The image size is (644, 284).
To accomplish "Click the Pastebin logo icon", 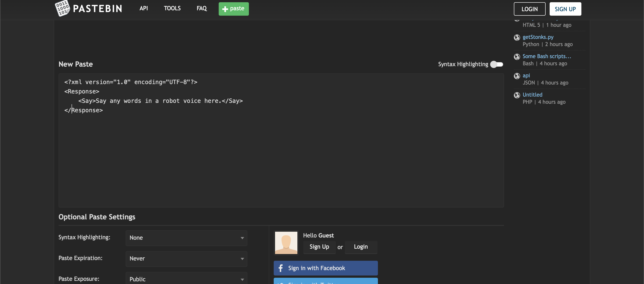I will pos(62,8).
